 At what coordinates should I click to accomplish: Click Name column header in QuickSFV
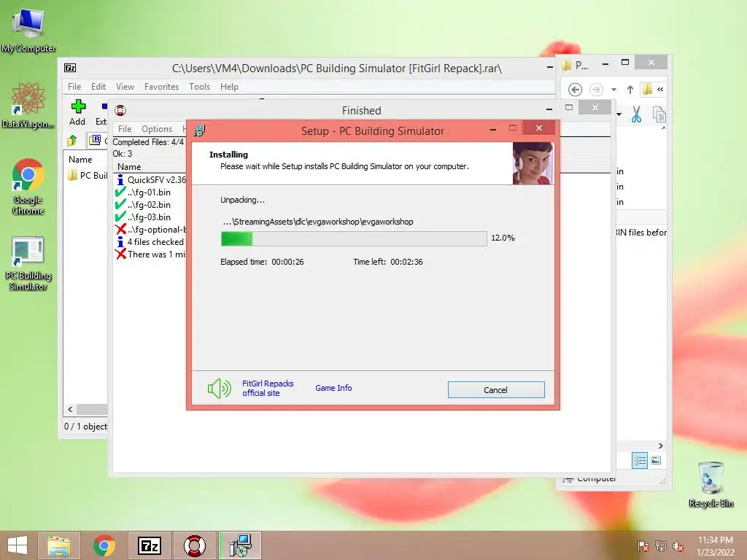click(130, 167)
